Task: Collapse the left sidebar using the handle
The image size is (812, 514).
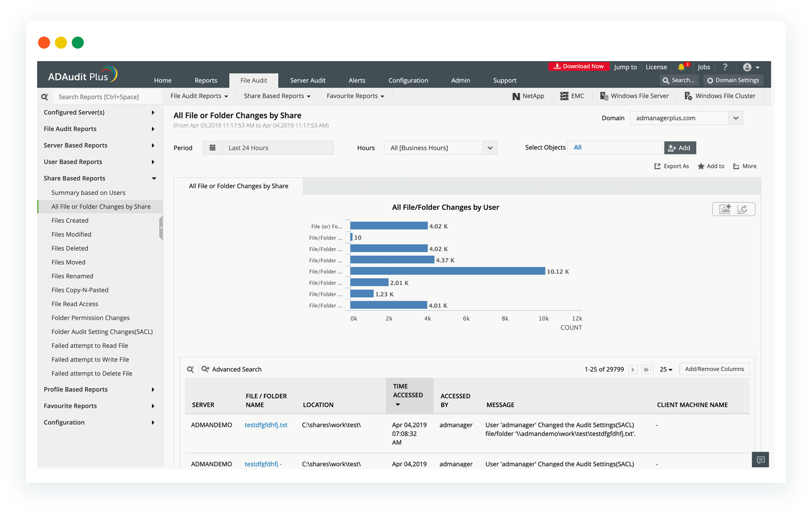Action: (161, 228)
